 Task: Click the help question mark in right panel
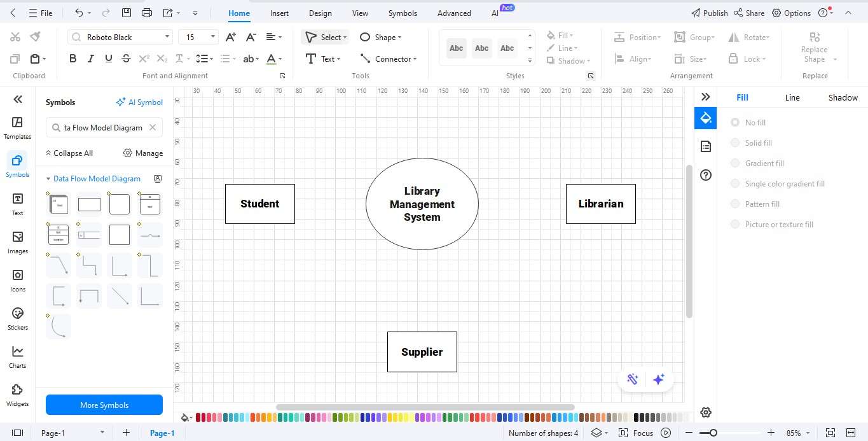pos(705,175)
